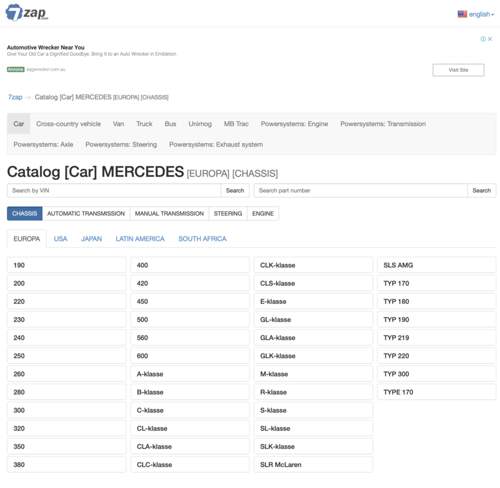Open the ad info icon
The height and width of the screenshot is (488, 500).
483,39
